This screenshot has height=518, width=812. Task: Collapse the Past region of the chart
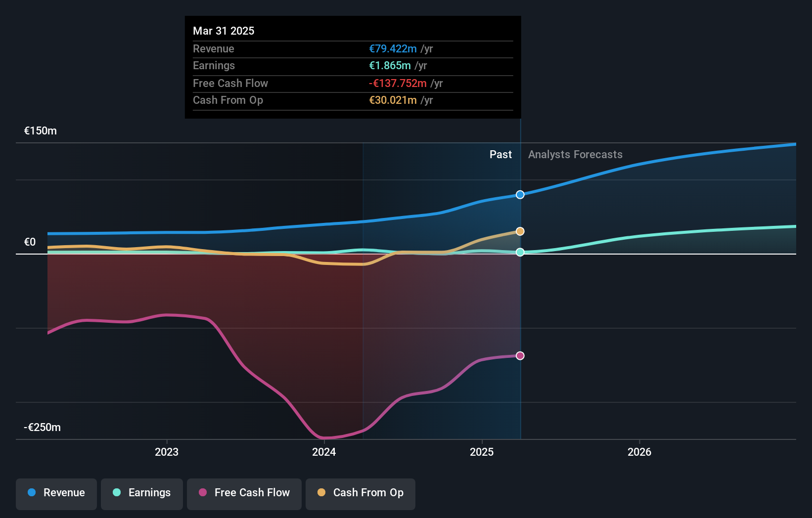(500, 154)
